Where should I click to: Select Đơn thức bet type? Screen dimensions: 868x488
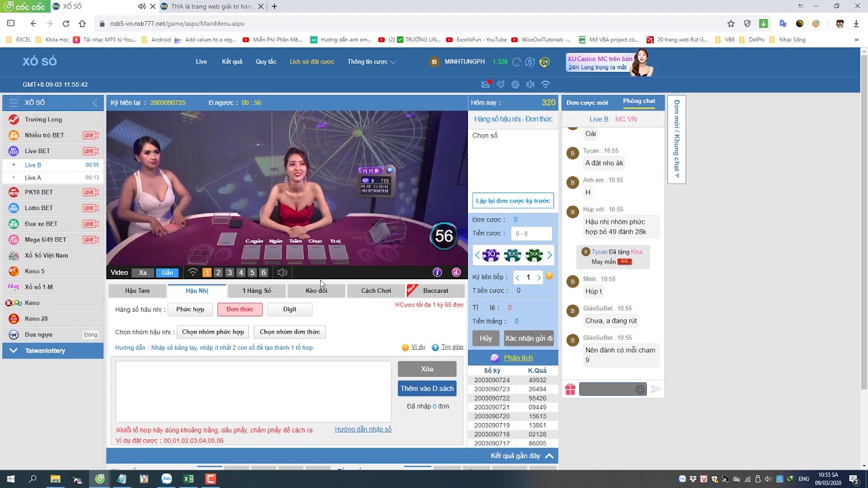click(240, 309)
